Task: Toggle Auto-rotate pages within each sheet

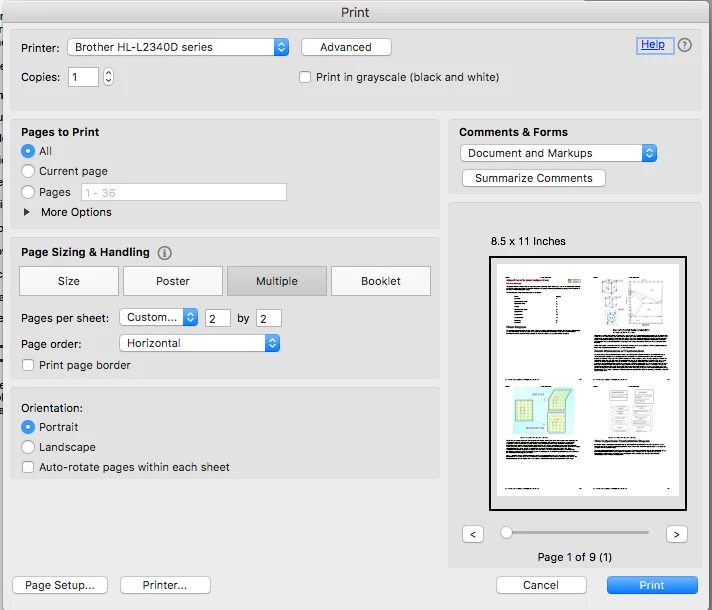Action: click(28, 467)
